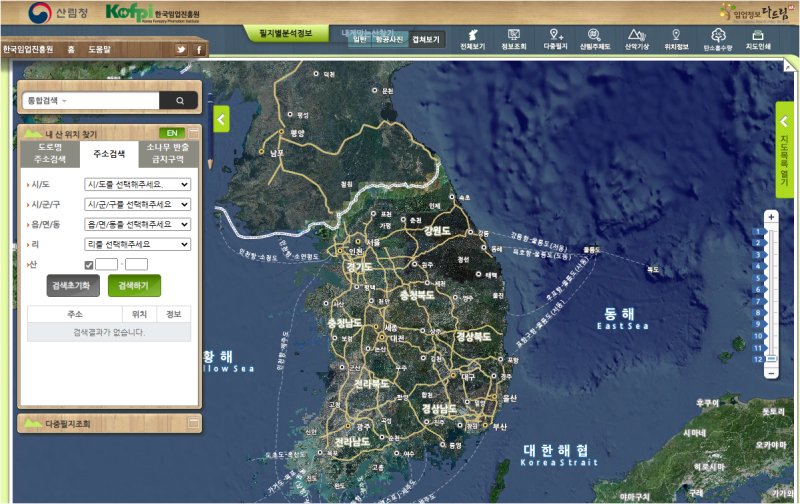Click the 경상남도 label on map

[x=439, y=409]
